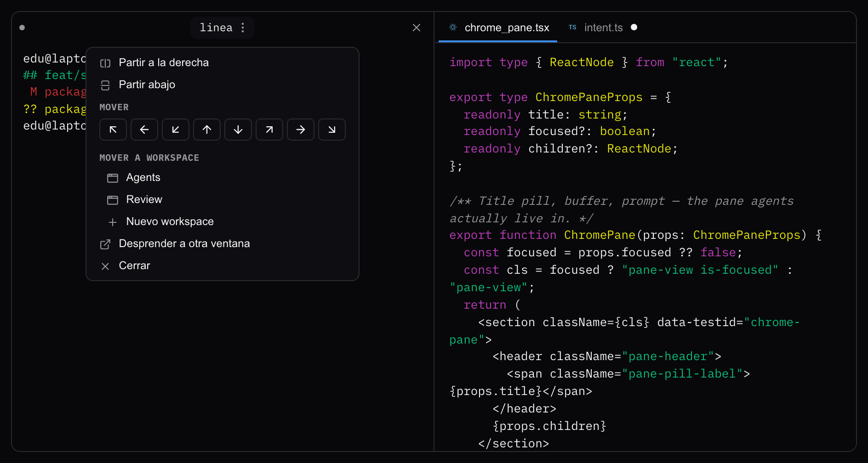The image size is (868, 463).
Task: Click the "pane-header" className string
Action: coord(668,356)
